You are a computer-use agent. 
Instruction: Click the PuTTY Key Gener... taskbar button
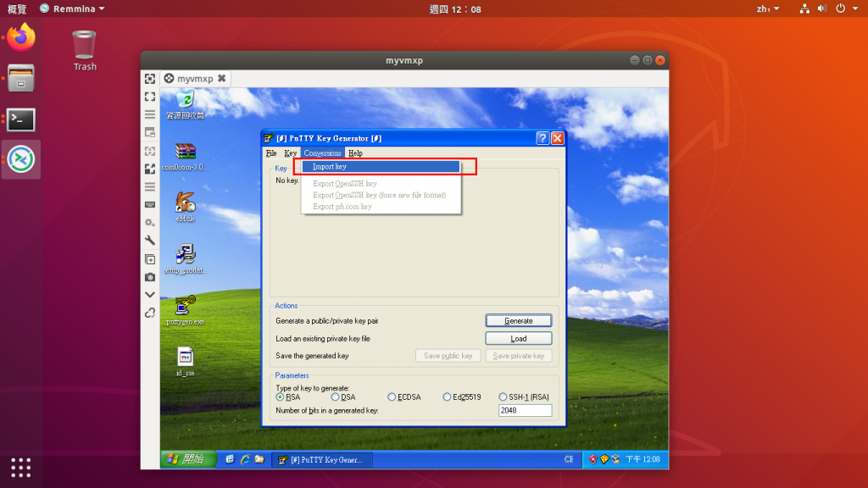pyautogui.click(x=321, y=460)
